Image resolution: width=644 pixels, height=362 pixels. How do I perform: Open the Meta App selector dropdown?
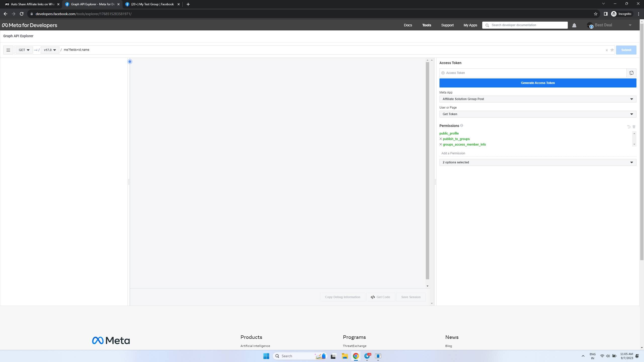point(538,99)
